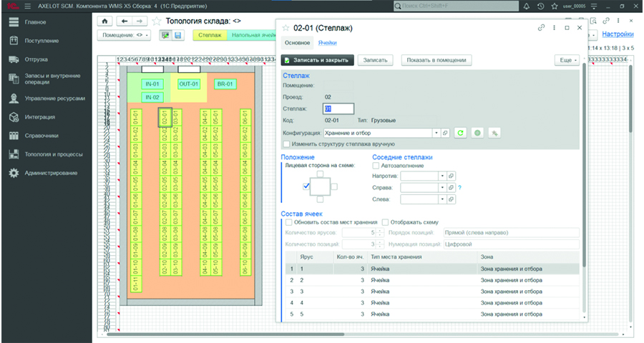Navigate back with left arrow button
Screen dimensions: 644x343
pyautogui.click(x=125, y=21)
